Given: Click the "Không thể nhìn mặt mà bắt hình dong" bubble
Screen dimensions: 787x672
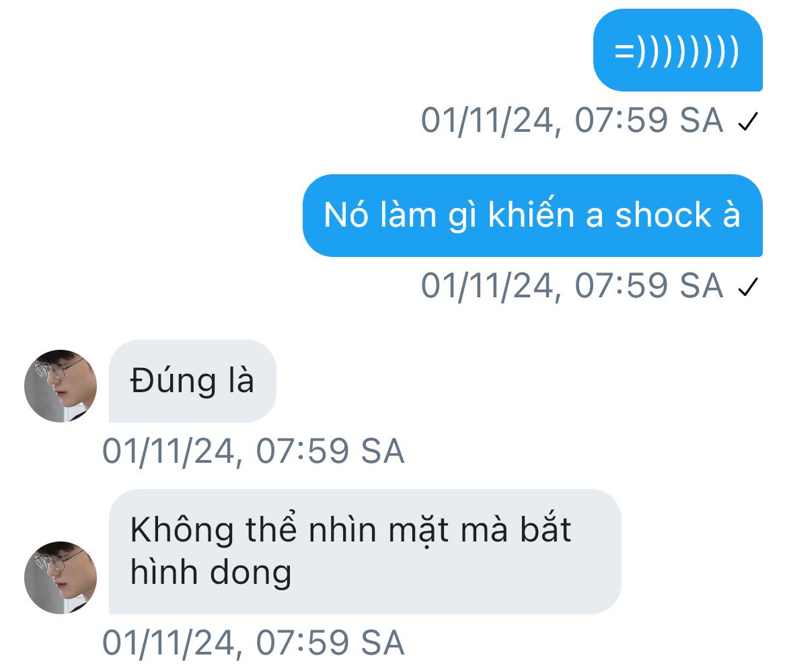Looking at the screenshot, I should pos(365,552).
